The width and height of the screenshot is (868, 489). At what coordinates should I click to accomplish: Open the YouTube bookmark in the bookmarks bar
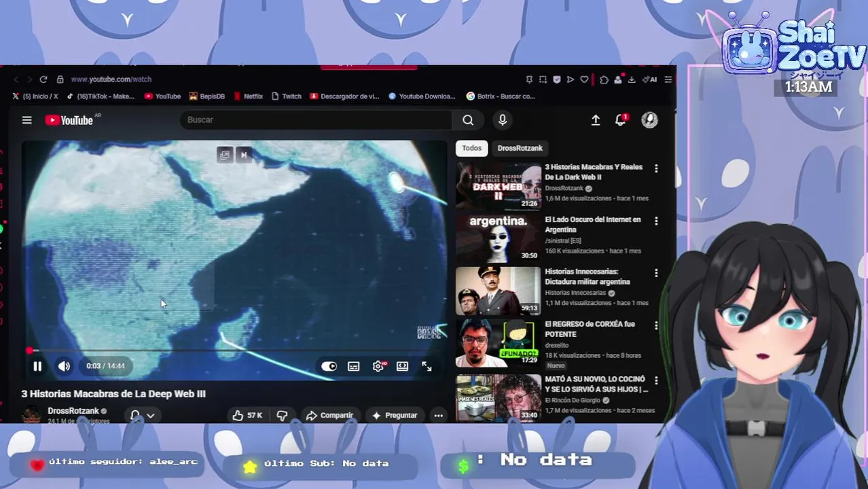coord(162,96)
